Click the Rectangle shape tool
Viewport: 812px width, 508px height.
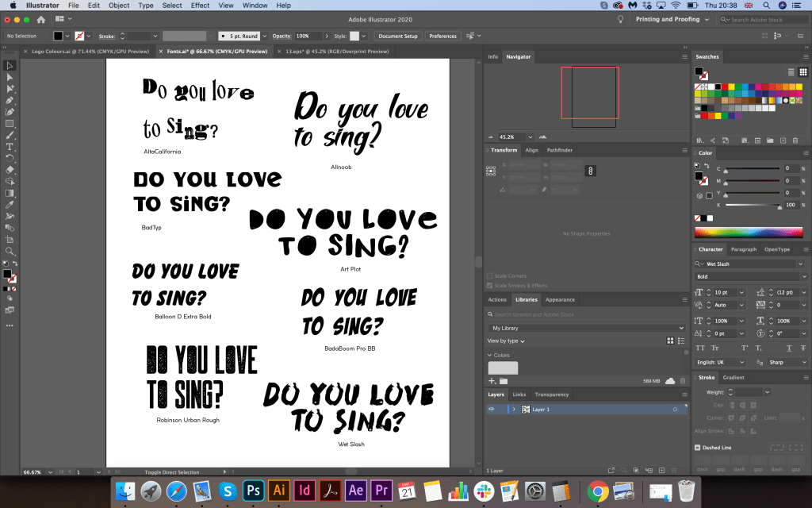[10, 124]
